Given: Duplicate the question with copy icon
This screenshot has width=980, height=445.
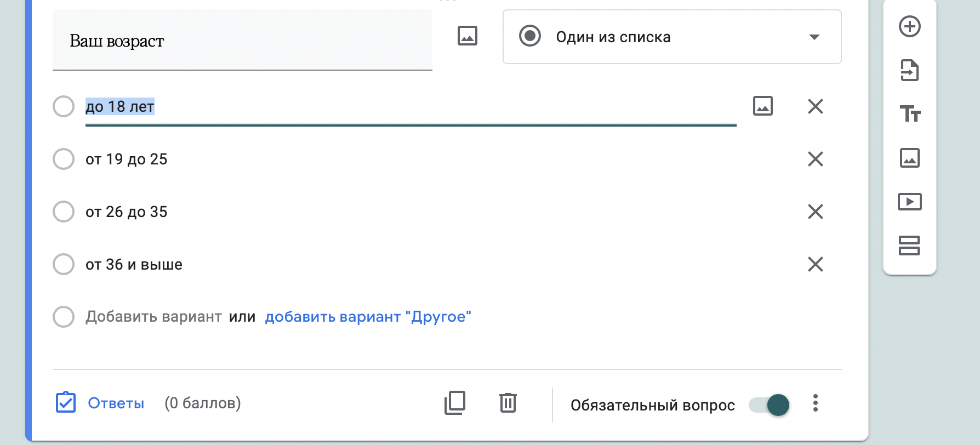Looking at the screenshot, I should click(x=455, y=403).
